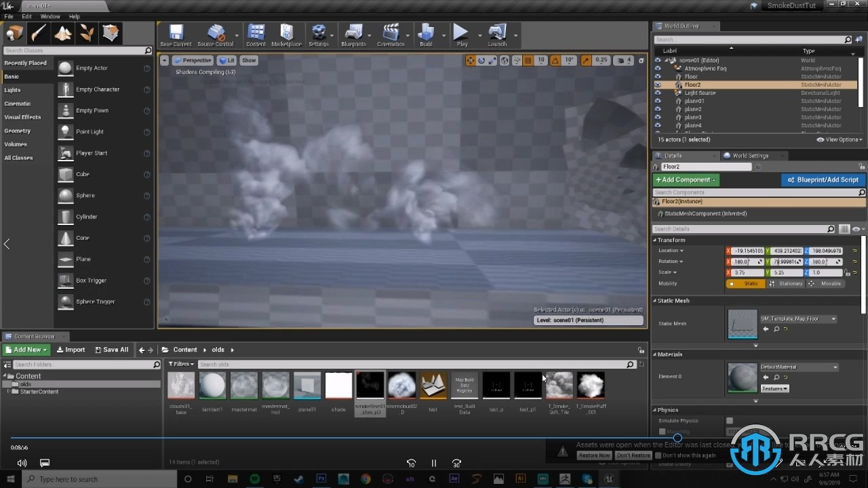Click the Add Component button
Screen dimensions: 868x488
click(x=686, y=180)
